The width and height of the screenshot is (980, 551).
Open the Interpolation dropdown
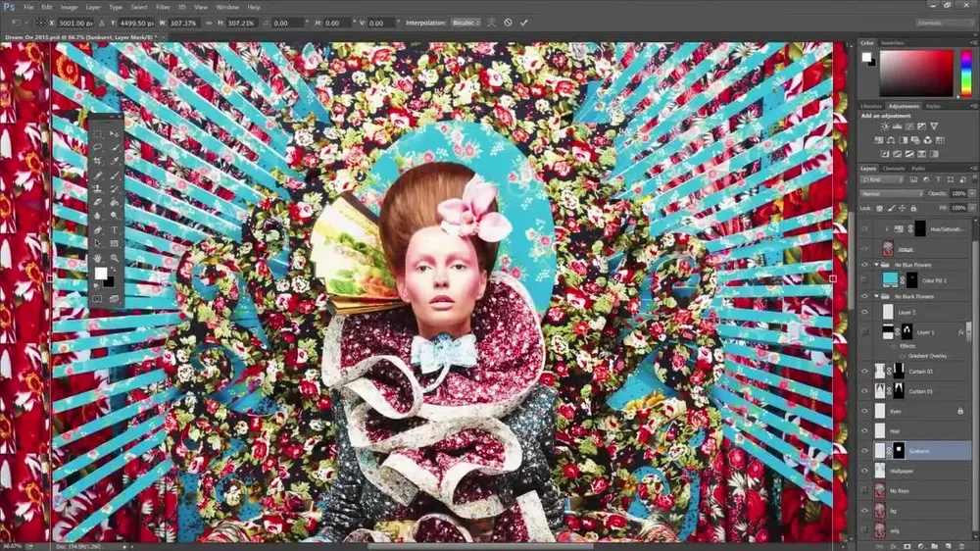(x=465, y=22)
